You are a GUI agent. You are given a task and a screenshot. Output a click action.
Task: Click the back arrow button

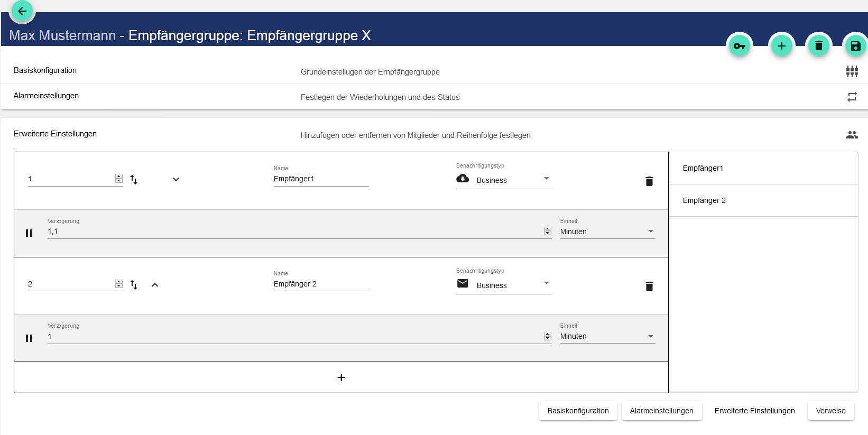[22, 11]
